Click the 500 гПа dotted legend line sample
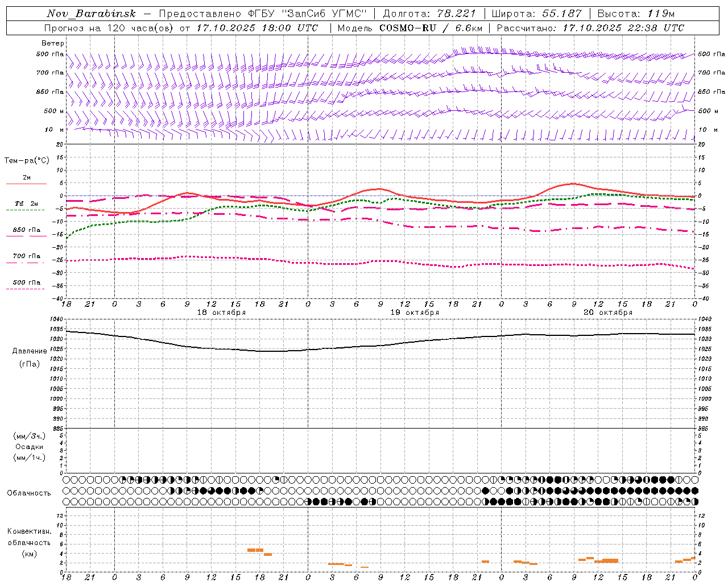The image size is (728, 582). (x=25, y=289)
